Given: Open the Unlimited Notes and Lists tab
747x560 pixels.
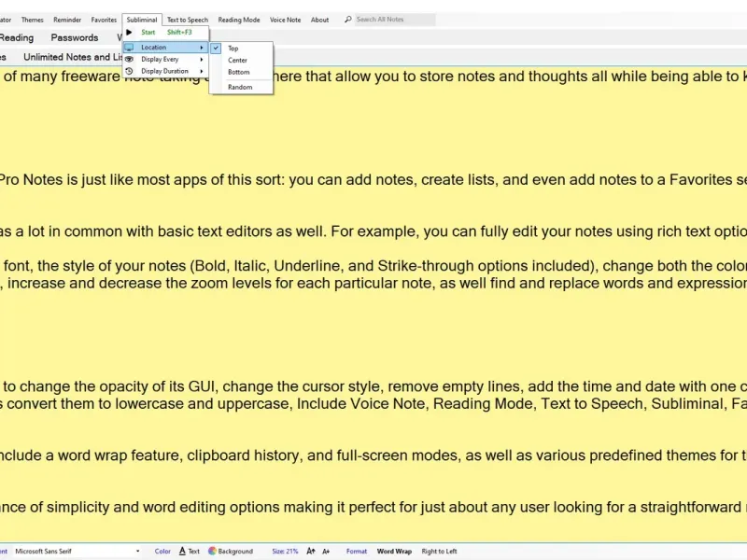Looking at the screenshot, I should (x=73, y=57).
